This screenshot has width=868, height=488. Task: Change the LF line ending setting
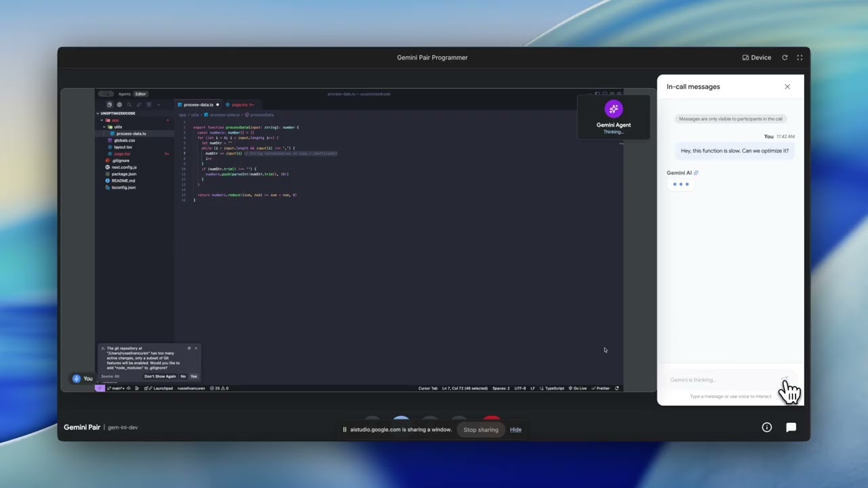[x=532, y=388]
